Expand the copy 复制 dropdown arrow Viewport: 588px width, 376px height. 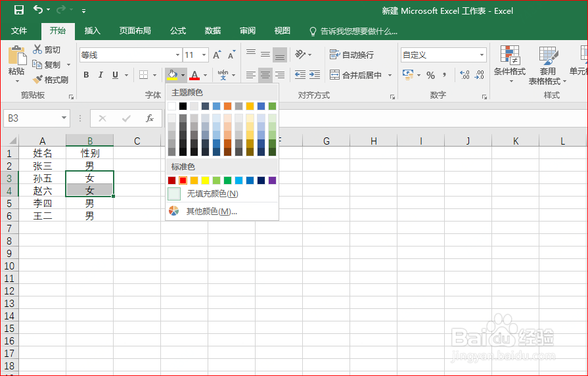click(x=68, y=64)
